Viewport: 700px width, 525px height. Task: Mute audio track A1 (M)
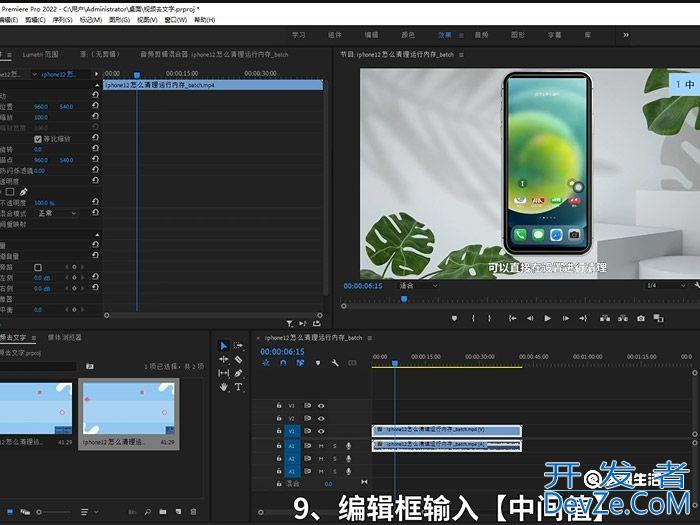coord(321,446)
